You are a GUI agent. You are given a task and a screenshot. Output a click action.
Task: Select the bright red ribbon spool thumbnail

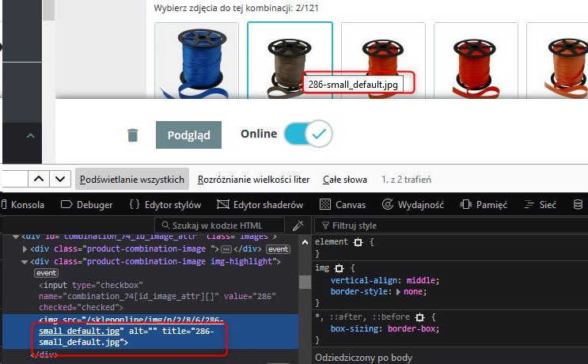coord(476,60)
